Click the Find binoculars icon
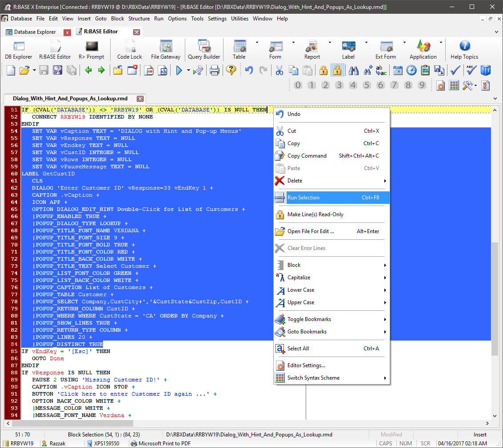The image size is (503, 448). point(354,70)
